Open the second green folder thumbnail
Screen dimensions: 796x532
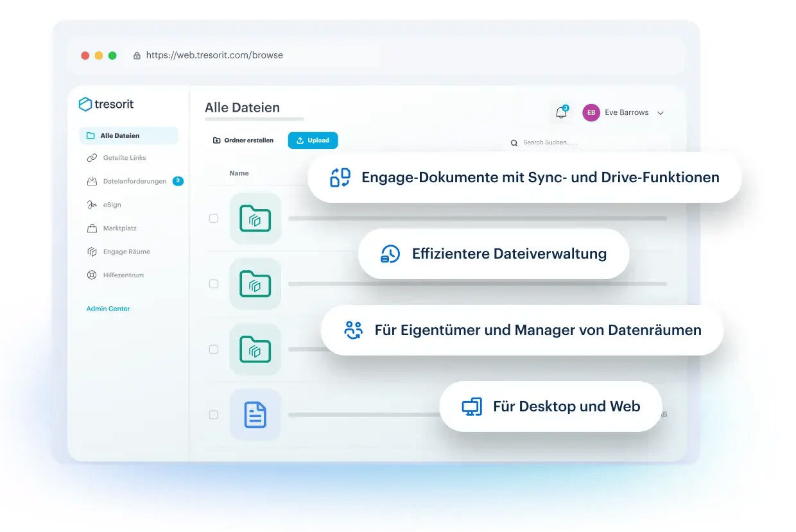click(255, 284)
